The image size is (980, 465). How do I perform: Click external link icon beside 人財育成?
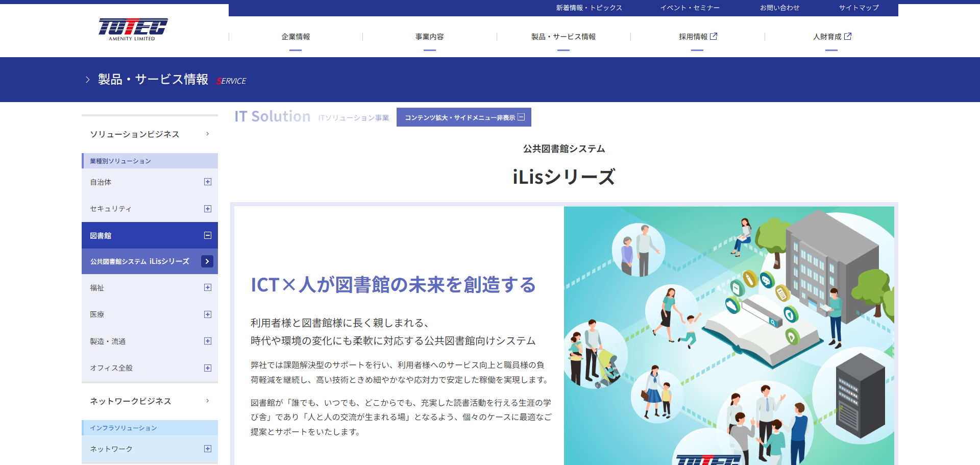click(x=848, y=36)
